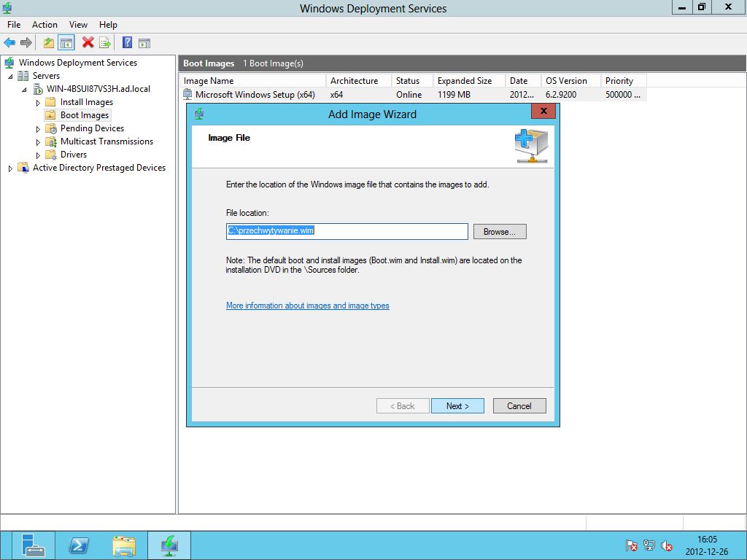The width and height of the screenshot is (747, 560).
Task: Click the Install Images folder icon
Action: (50, 102)
